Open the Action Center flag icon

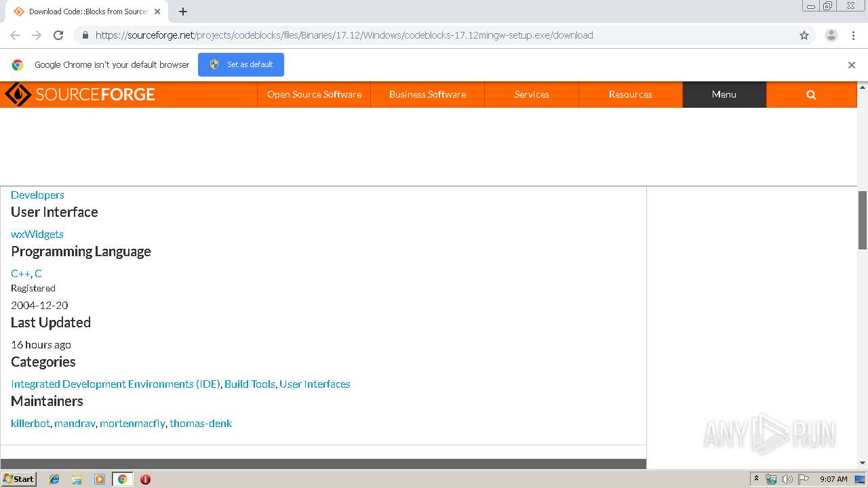[x=804, y=479]
